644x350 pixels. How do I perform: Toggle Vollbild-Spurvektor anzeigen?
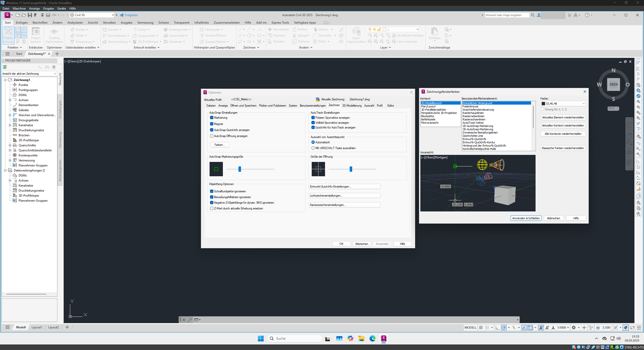coord(313,123)
